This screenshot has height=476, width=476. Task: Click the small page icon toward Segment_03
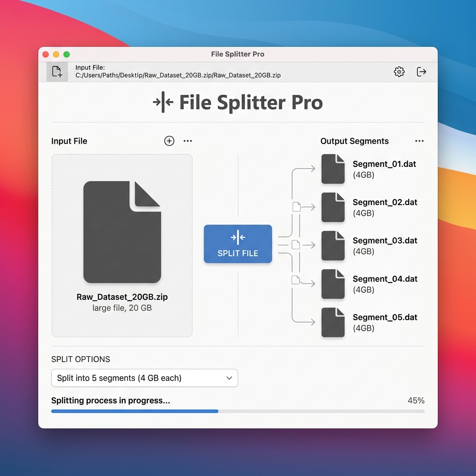(x=296, y=245)
